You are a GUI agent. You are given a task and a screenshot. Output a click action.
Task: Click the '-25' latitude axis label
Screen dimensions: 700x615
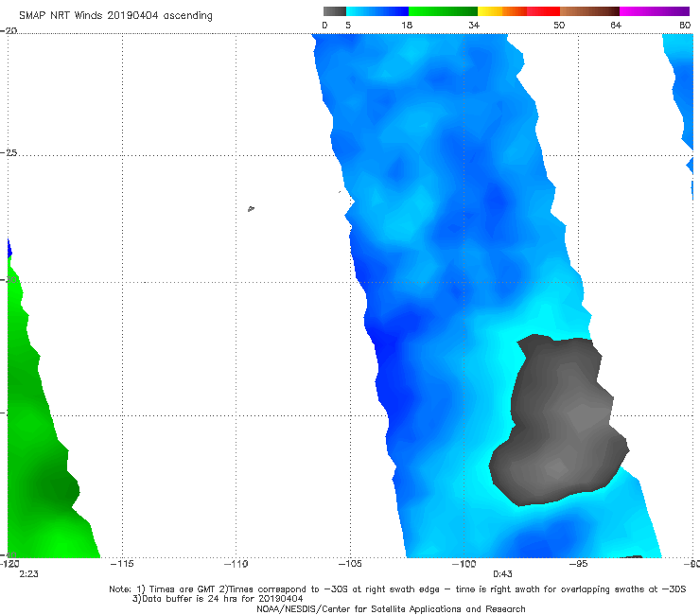(x=9, y=152)
